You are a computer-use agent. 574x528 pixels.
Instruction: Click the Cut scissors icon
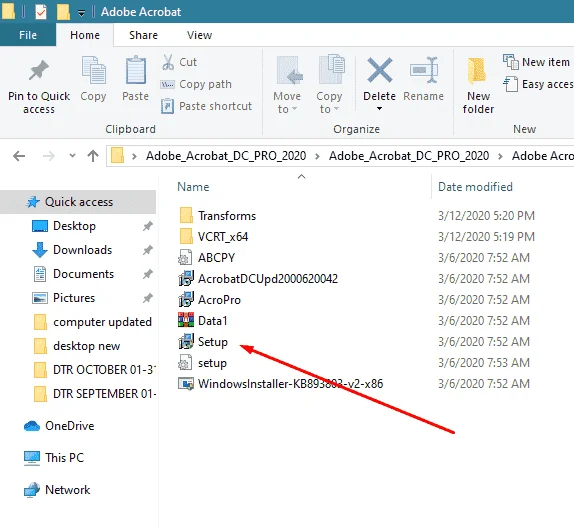(168, 62)
